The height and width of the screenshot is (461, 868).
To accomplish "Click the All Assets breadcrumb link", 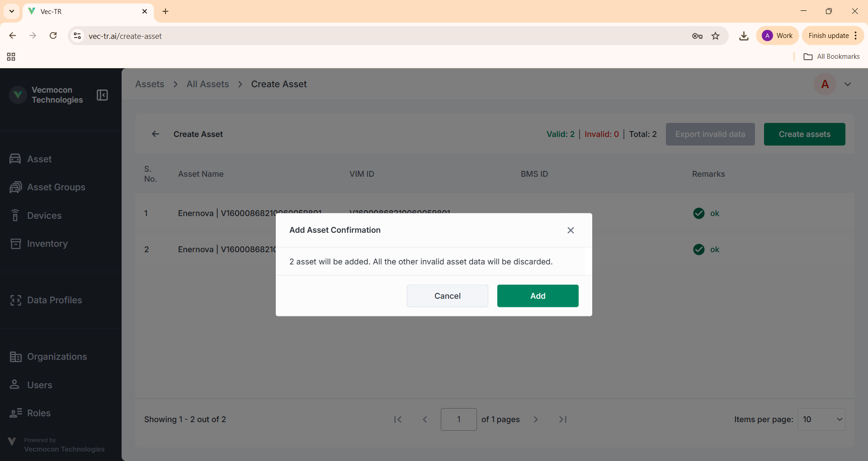I will pos(208,84).
